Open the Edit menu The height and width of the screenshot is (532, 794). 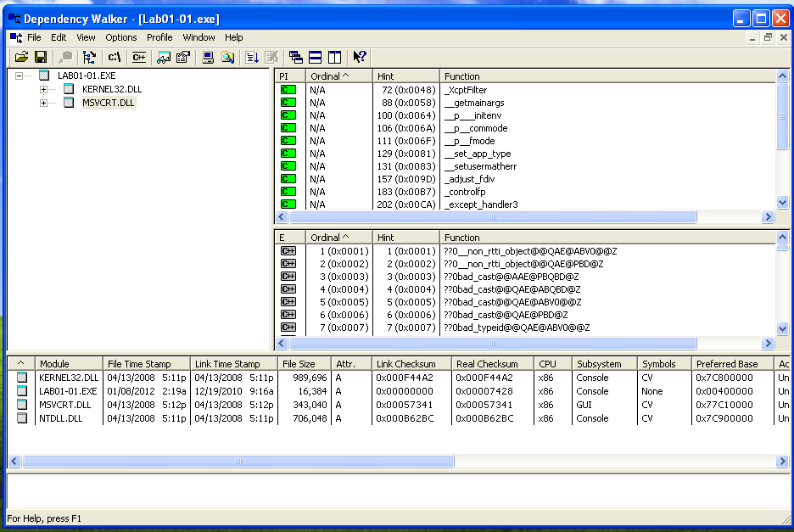(59, 37)
